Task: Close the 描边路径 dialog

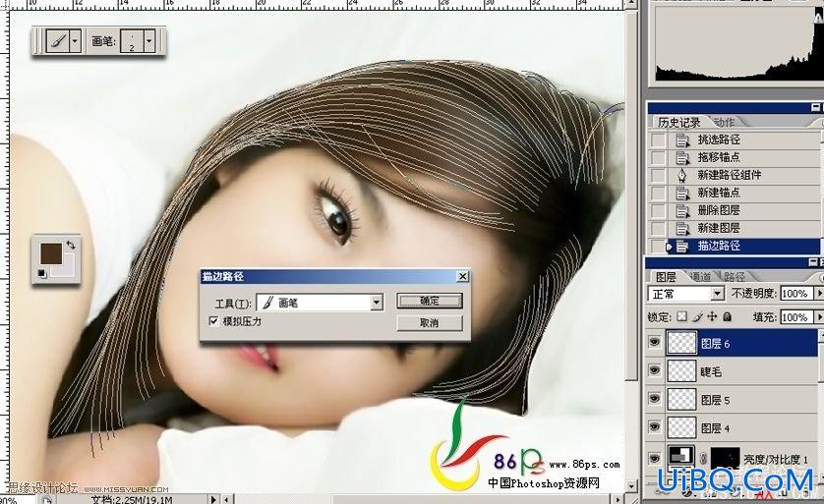Action: click(462, 276)
